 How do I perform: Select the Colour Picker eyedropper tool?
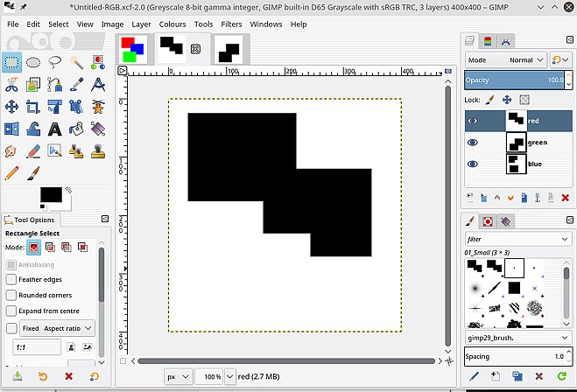tap(76, 85)
